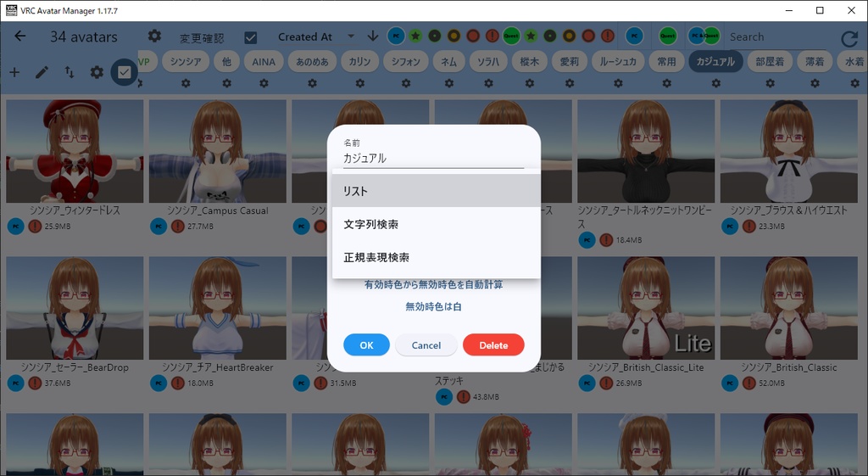Click warning icon next to 26.9MB

(606, 383)
